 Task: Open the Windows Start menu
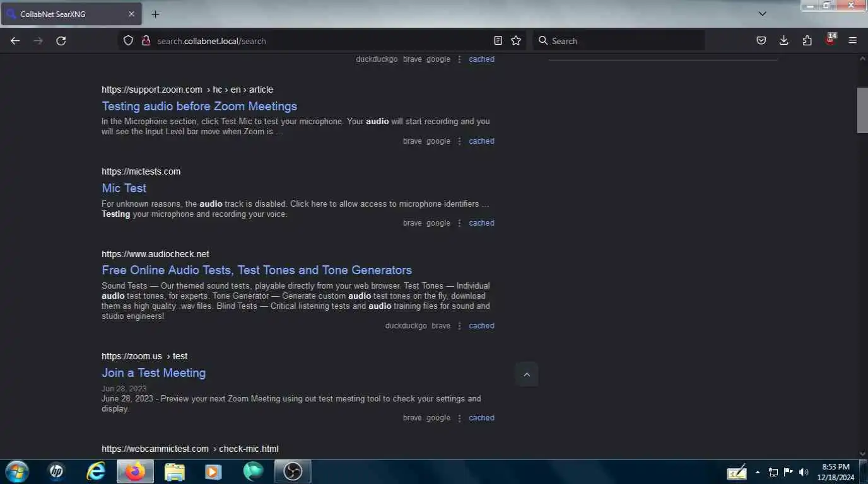click(17, 471)
